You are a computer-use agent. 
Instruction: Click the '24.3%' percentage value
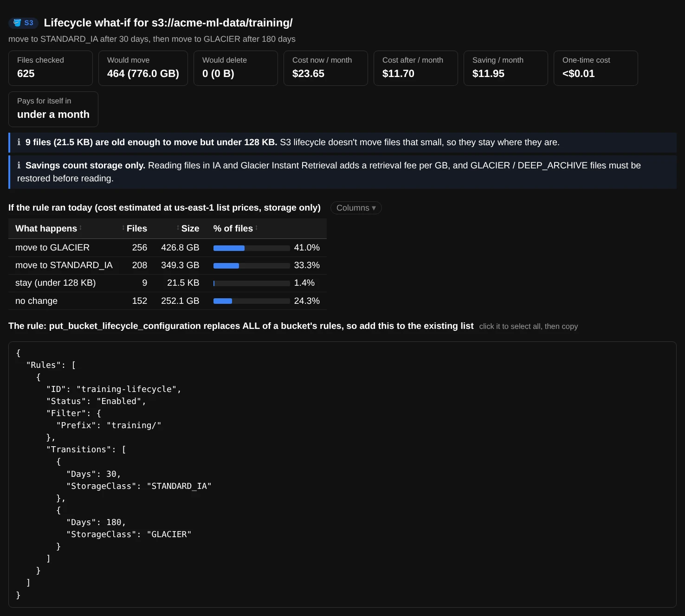[307, 301]
